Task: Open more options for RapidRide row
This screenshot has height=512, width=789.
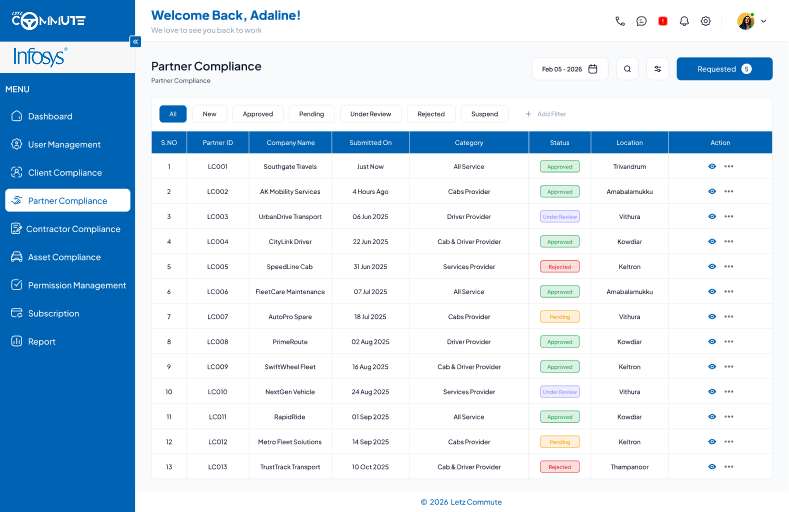Action: pyautogui.click(x=729, y=417)
